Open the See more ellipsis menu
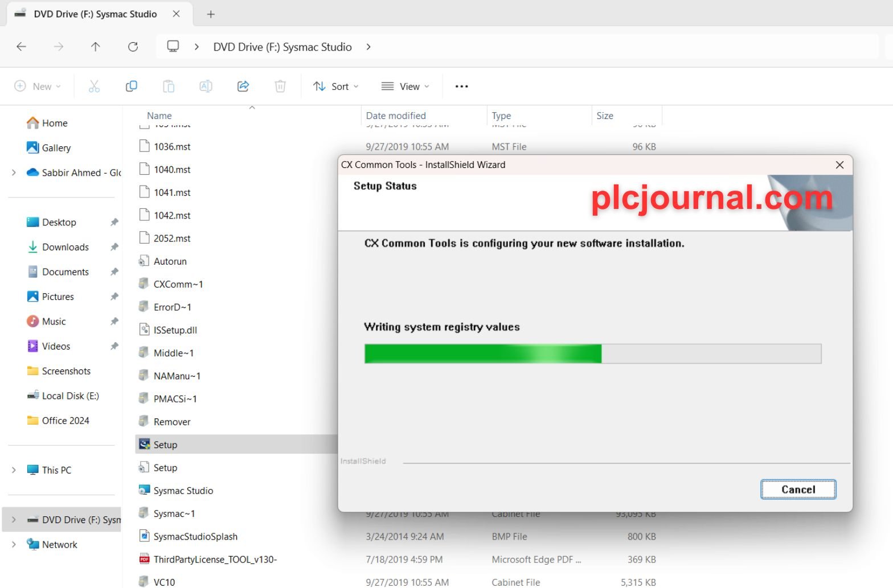893x588 pixels. [x=461, y=87]
